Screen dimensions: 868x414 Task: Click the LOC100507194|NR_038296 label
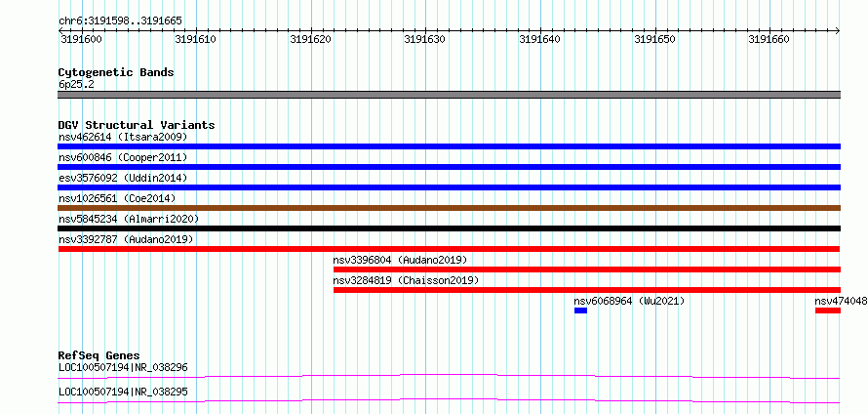(123, 367)
